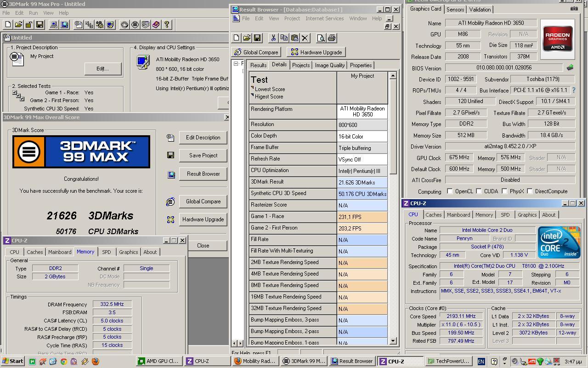The image size is (588, 368).
Task: Open Validation tab in GPU-Z
Action: point(480,9)
